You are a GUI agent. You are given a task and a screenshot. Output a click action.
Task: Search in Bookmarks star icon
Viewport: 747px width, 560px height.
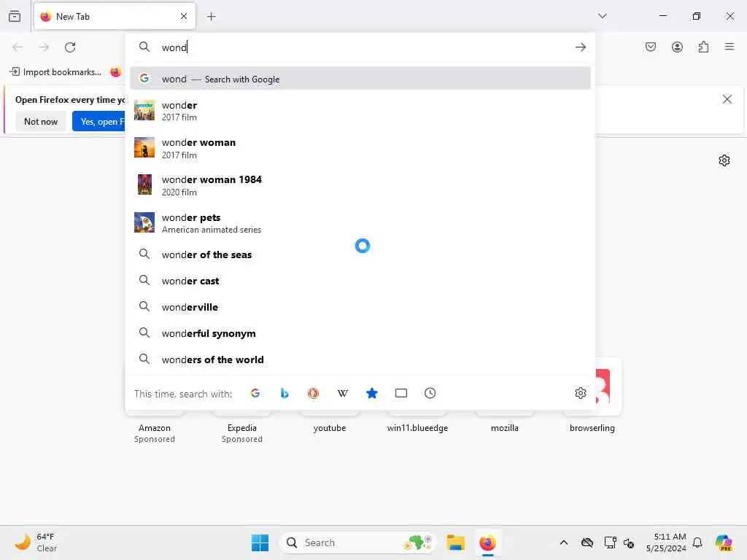[372, 393]
